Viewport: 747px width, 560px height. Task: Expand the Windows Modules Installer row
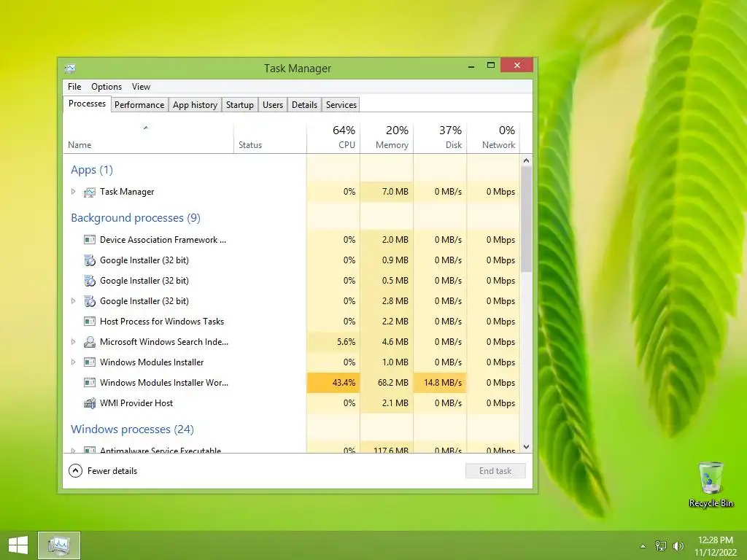point(73,362)
